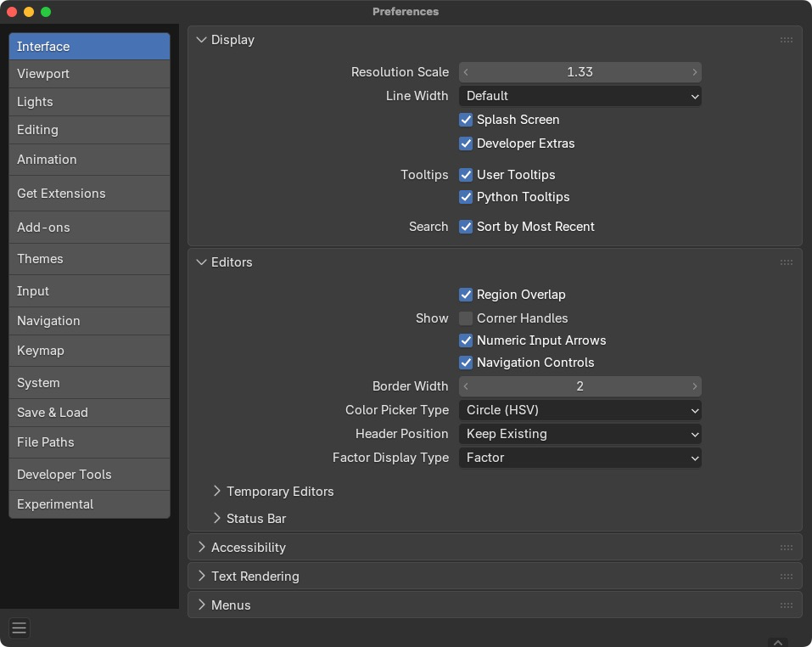
Task: Collapse the Display panel
Action: pos(201,40)
